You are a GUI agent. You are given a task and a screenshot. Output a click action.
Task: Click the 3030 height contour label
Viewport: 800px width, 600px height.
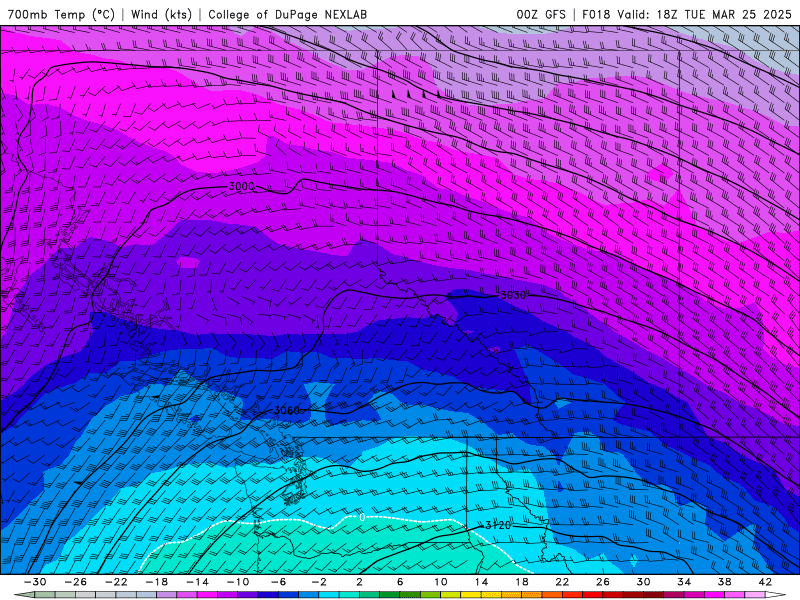[x=513, y=295]
